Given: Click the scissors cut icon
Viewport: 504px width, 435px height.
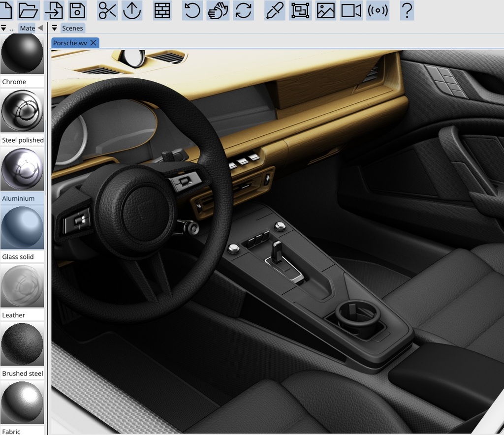Looking at the screenshot, I should [x=107, y=10].
